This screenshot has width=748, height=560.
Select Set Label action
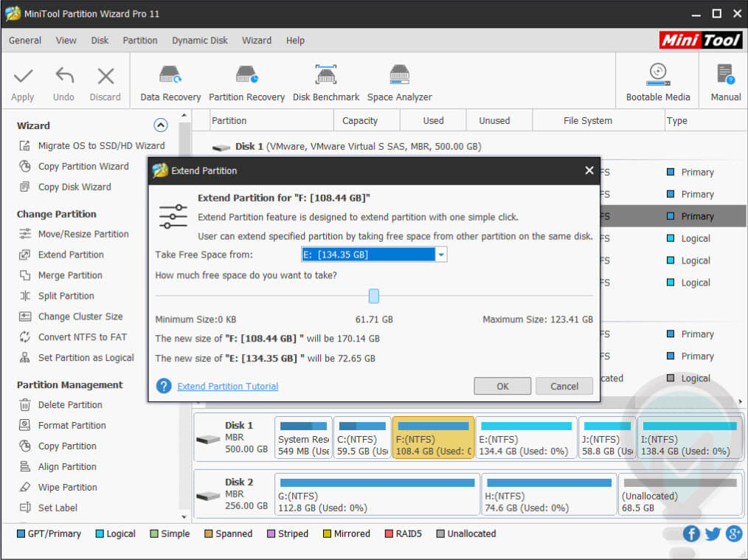[x=48, y=508]
